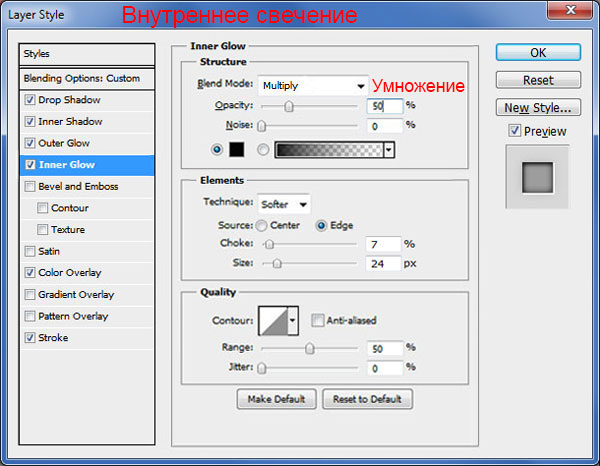Open the Technique Softer dropdown
Viewport: 600px width, 466px height.
[x=284, y=204]
